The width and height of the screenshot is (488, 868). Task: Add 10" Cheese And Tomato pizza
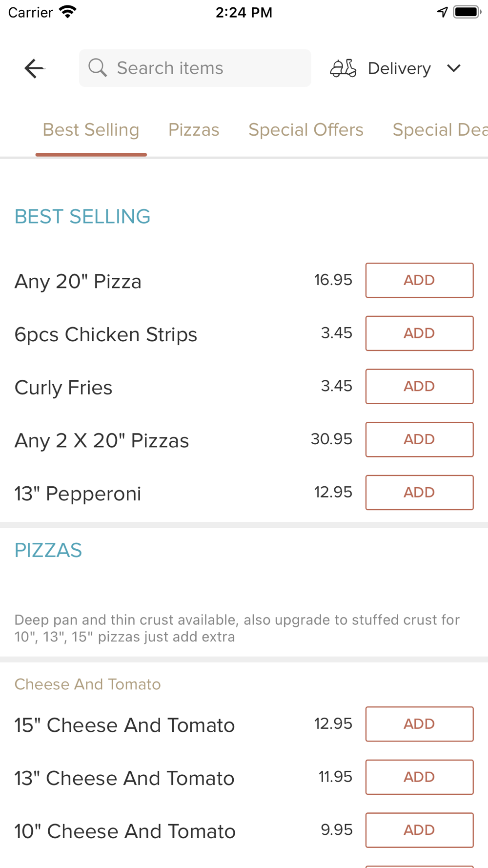tap(420, 830)
